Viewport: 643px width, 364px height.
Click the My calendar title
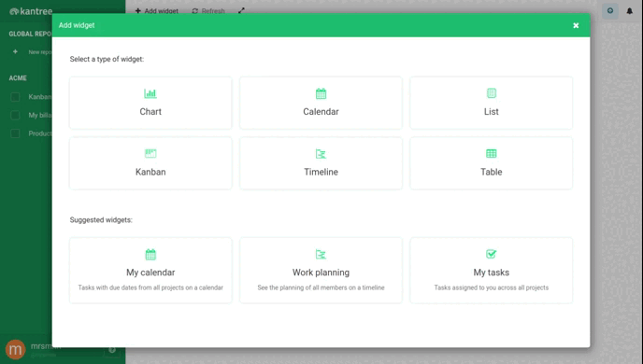[x=150, y=273]
